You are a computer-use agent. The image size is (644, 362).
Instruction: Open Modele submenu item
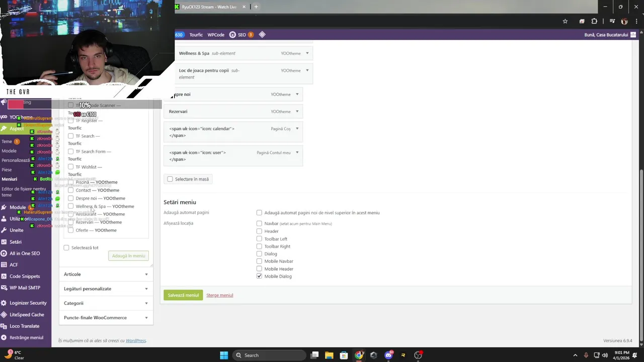(9, 151)
